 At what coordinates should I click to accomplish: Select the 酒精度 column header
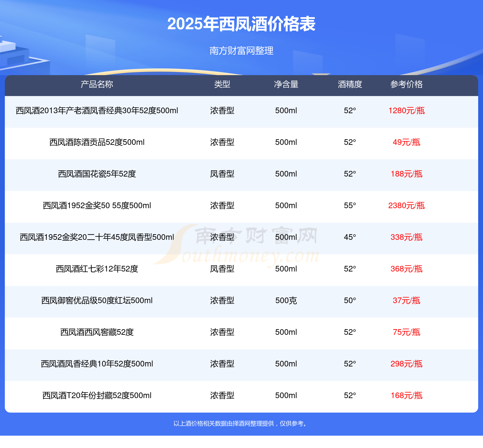pos(350,84)
